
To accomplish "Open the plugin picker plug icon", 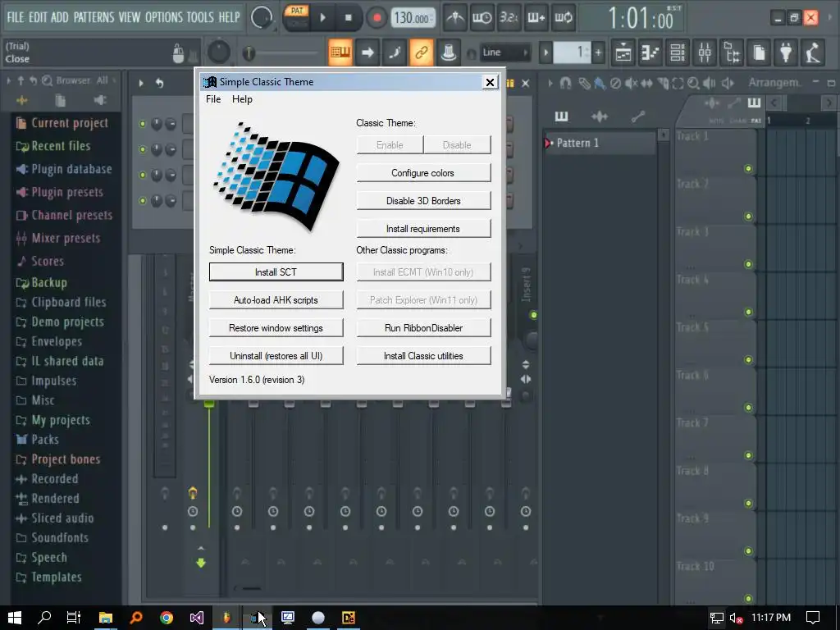I will [786, 52].
